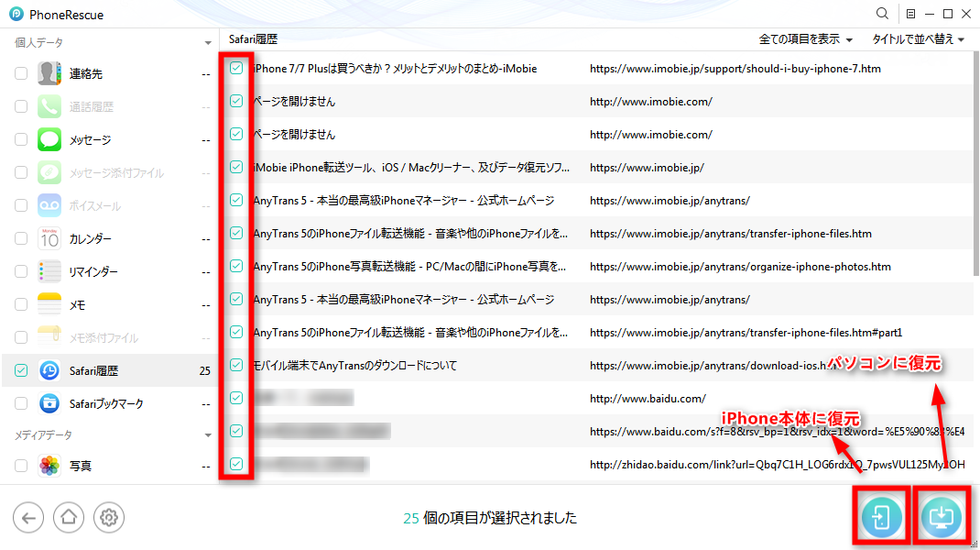Click the transfer-iphone-files.htm#part1 URL
This screenshot has height=550, width=980.
pos(746,332)
